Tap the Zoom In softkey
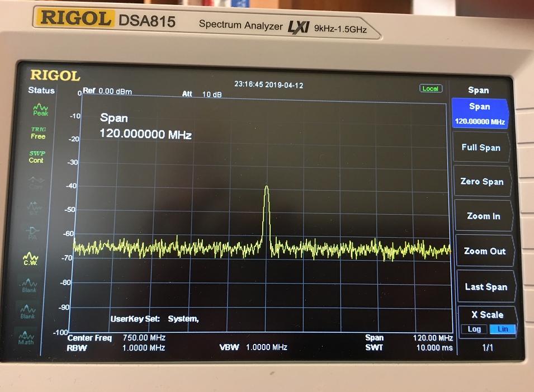Image resolution: width=534 pixels, height=392 pixels. point(484,216)
